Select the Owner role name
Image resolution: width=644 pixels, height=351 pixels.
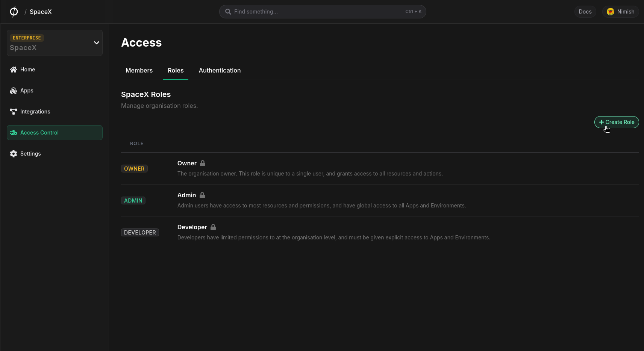point(187,163)
